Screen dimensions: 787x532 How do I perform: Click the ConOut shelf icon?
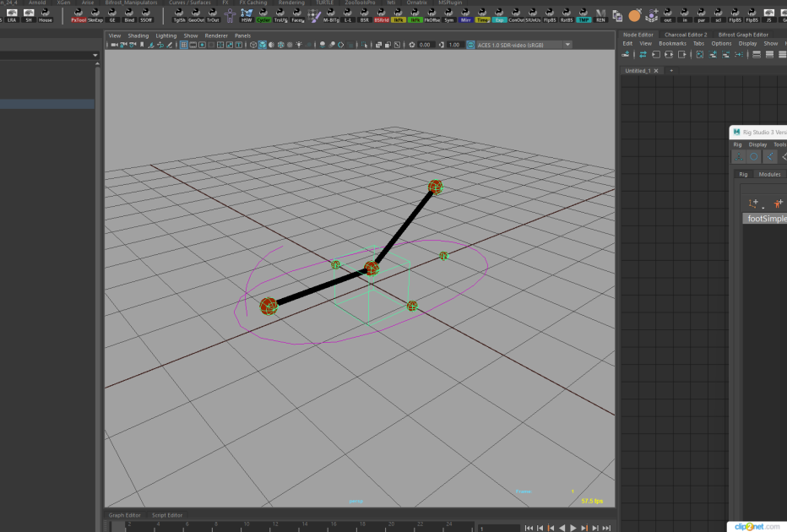pos(515,15)
